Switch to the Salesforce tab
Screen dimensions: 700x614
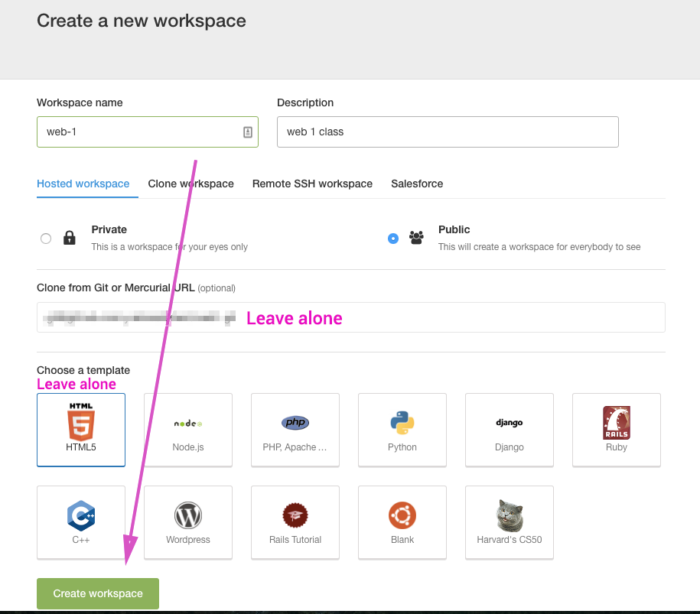[x=417, y=184]
